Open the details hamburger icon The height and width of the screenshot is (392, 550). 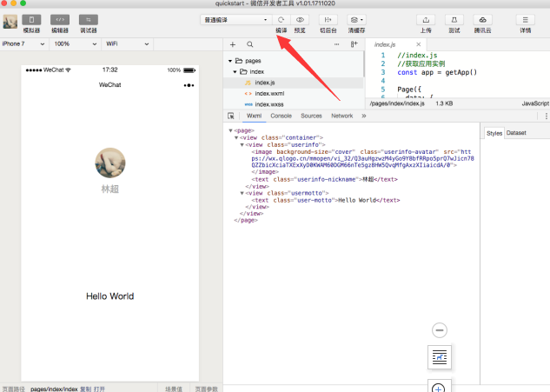pos(525,19)
